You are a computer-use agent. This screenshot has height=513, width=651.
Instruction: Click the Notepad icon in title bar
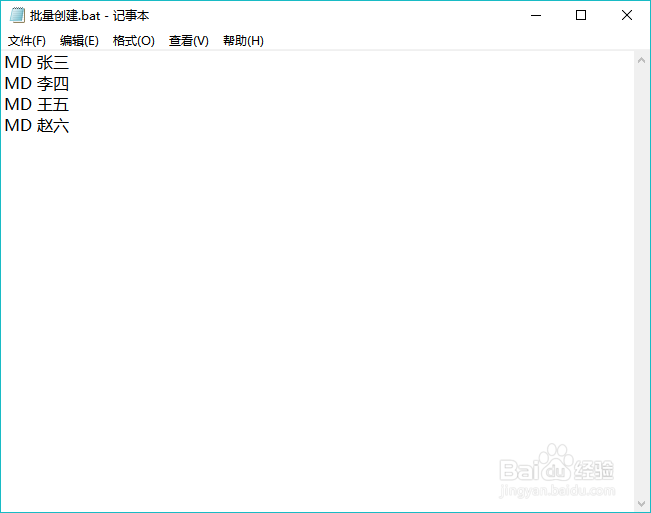(x=17, y=15)
